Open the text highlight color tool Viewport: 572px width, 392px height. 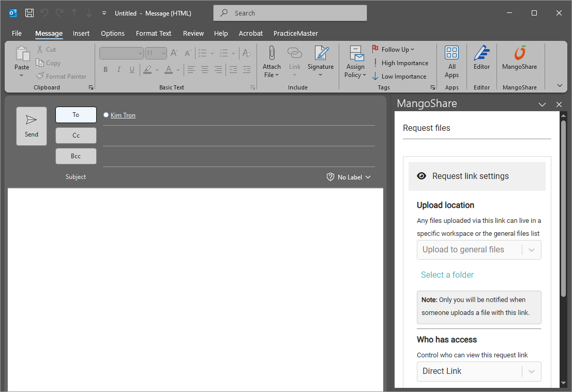click(148, 69)
